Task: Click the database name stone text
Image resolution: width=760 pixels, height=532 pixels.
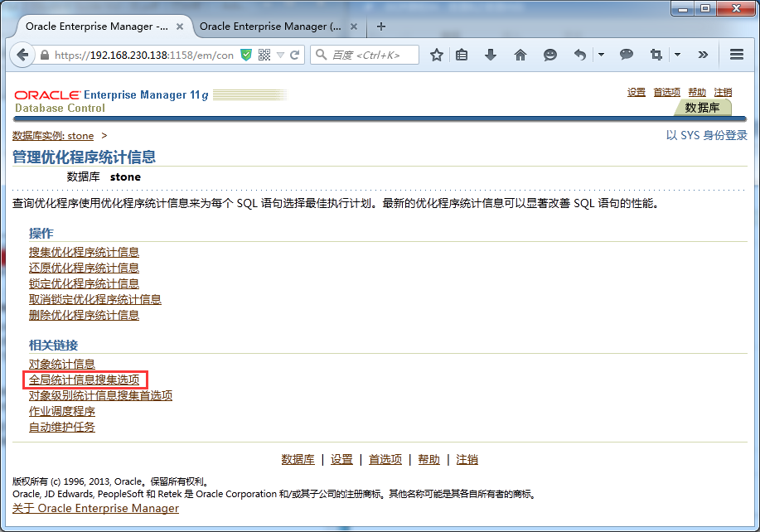Action: point(125,177)
